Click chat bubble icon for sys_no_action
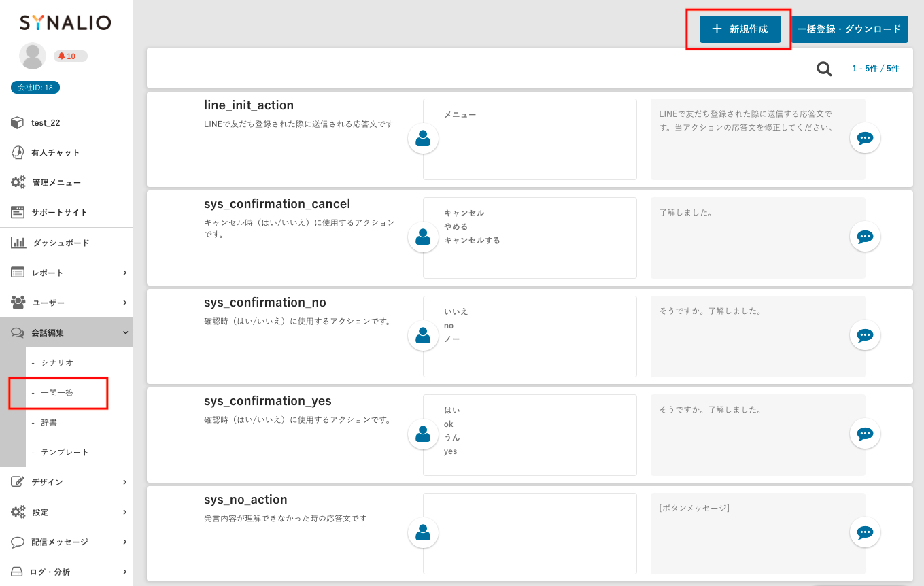The image size is (924, 586). click(x=865, y=532)
